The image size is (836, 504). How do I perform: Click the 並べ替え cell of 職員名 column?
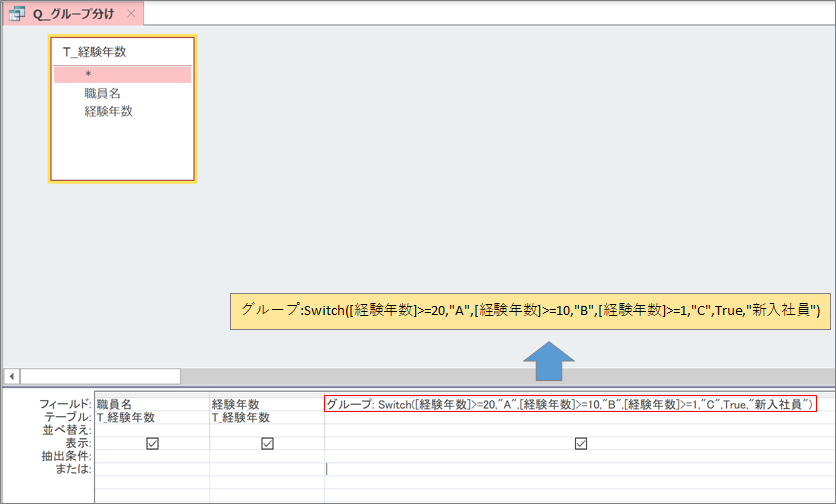click(x=152, y=430)
